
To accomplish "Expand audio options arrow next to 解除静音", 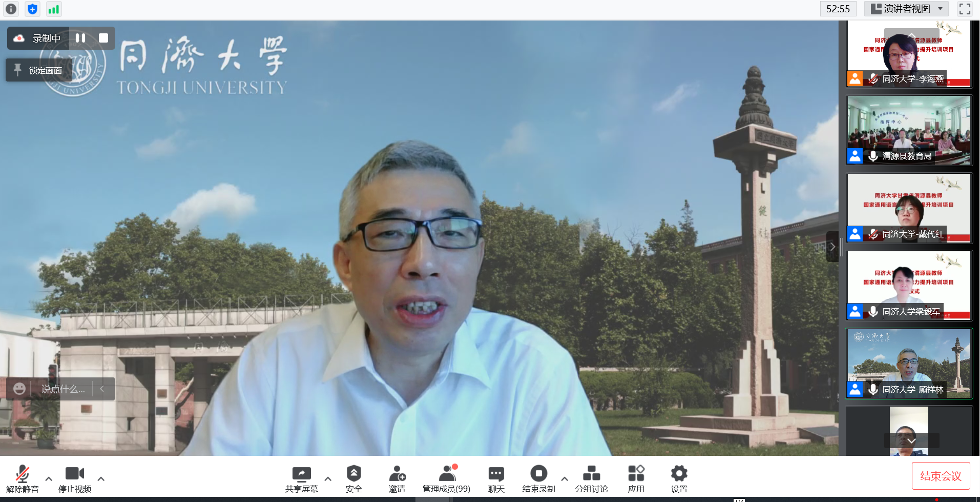I will [x=49, y=479].
